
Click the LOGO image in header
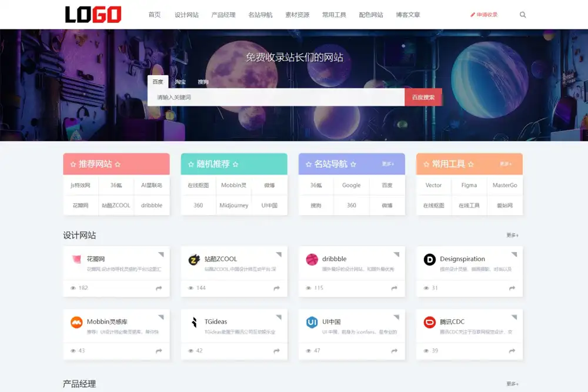pyautogui.click(x=93, y=15)
